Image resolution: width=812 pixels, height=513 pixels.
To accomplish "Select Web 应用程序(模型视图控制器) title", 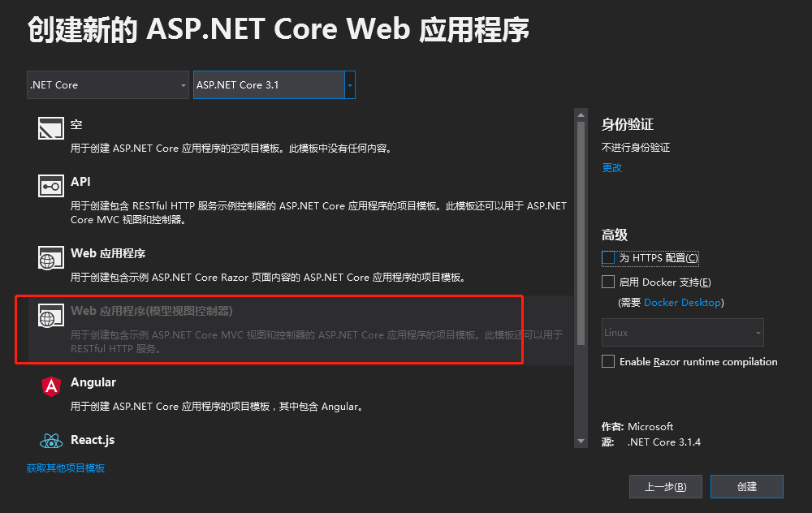I will pos(152,311).
